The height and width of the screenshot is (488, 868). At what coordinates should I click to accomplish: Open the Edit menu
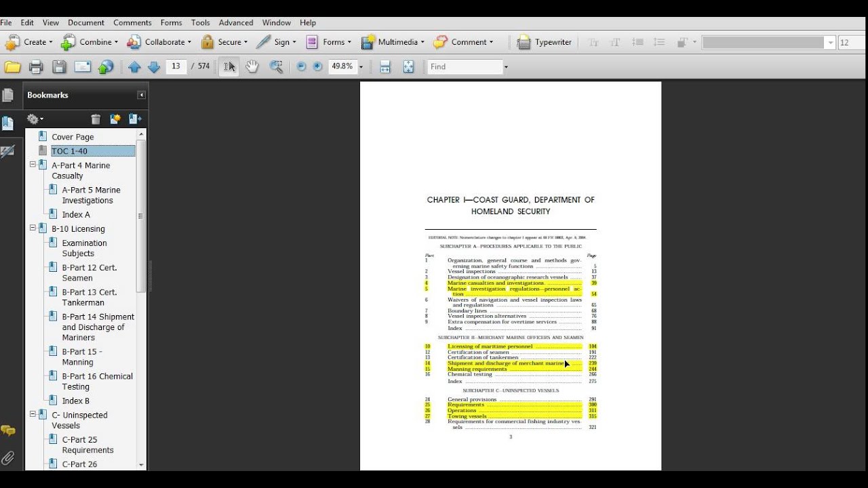[27, 22]
